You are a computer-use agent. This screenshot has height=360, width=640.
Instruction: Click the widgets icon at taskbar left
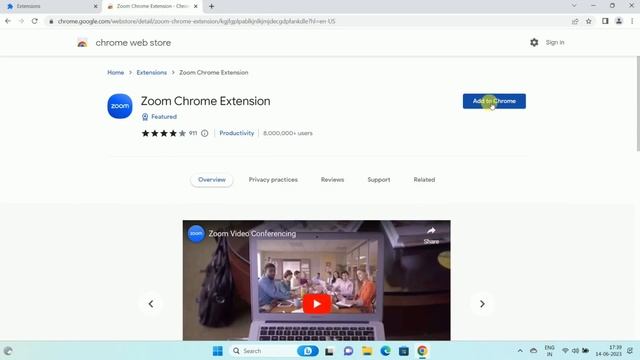click(x=8, y=351)
